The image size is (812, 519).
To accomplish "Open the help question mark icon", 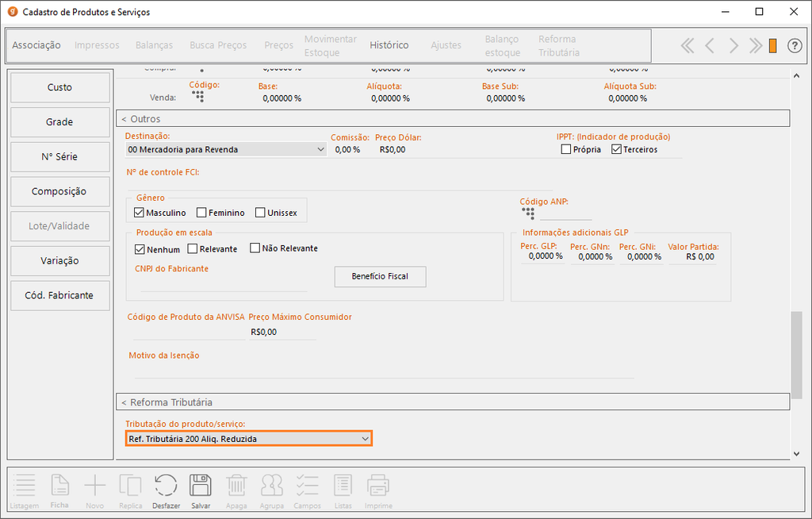I will [795, 45].
